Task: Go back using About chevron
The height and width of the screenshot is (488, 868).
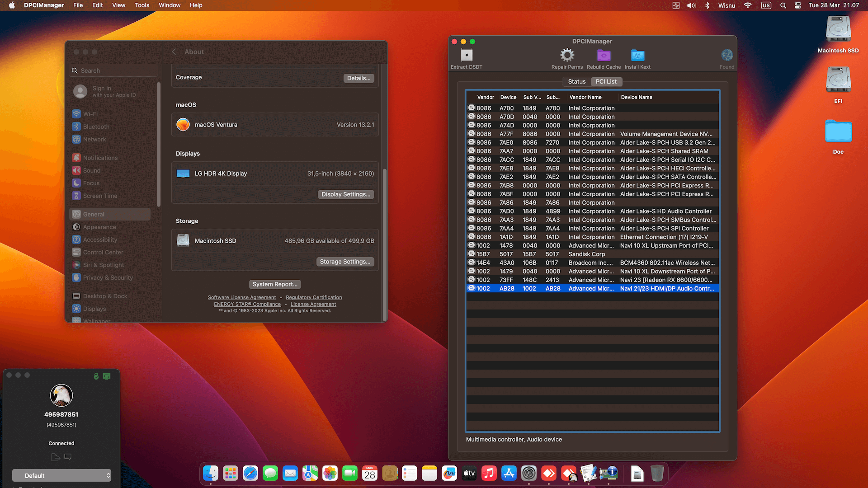Action: 174,52
